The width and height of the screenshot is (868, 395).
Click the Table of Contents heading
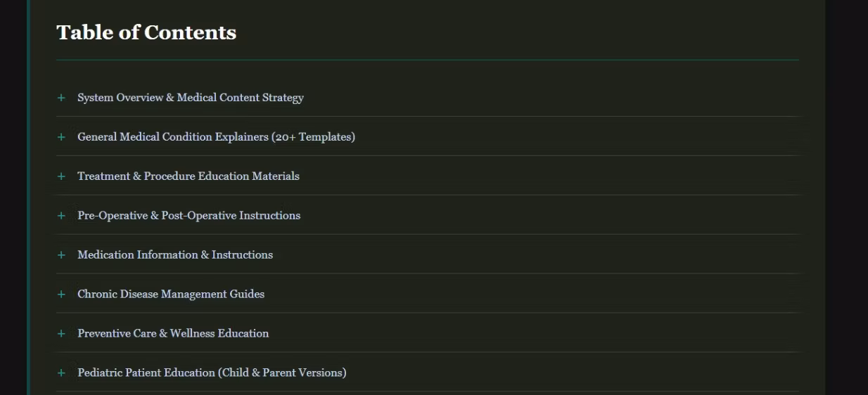(x=146, y=32)
